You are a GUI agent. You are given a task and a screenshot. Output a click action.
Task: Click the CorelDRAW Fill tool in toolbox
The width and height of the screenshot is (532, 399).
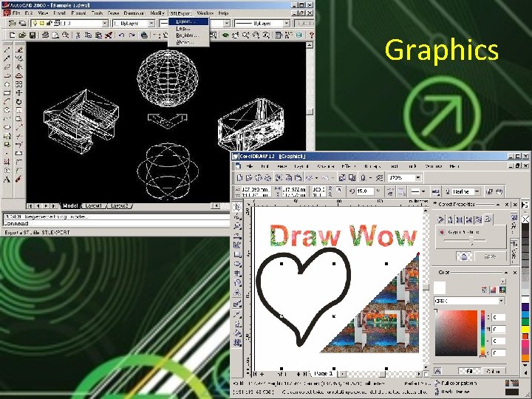[237, 333]
